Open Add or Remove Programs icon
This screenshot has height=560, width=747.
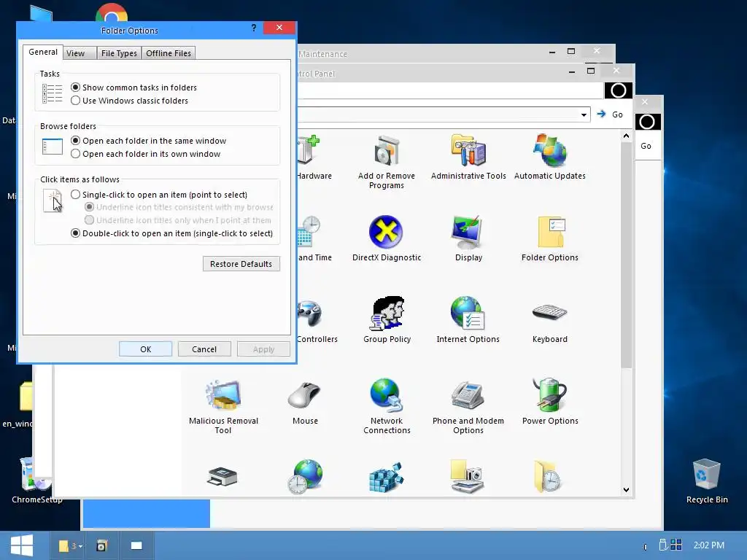pyautogui.click(x=387, y=162)
